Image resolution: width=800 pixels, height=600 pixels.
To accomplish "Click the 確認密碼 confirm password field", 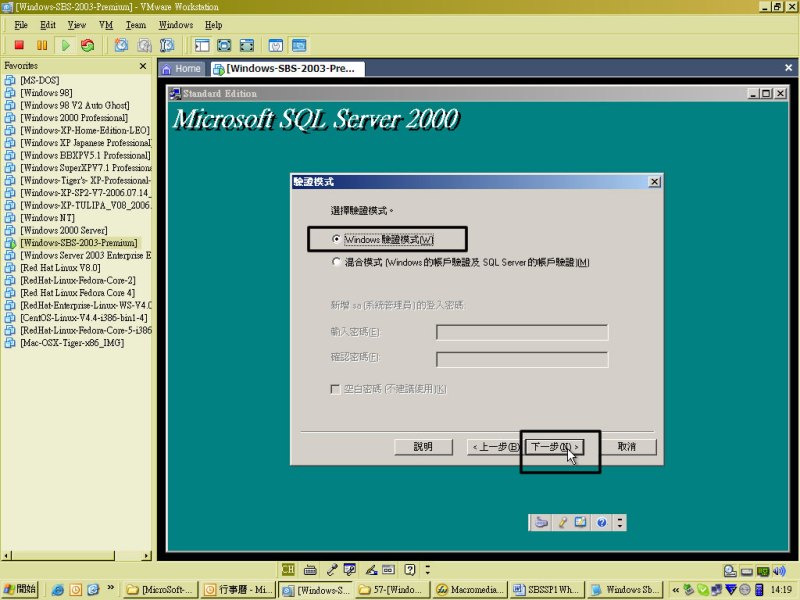I will pos(522,359).
